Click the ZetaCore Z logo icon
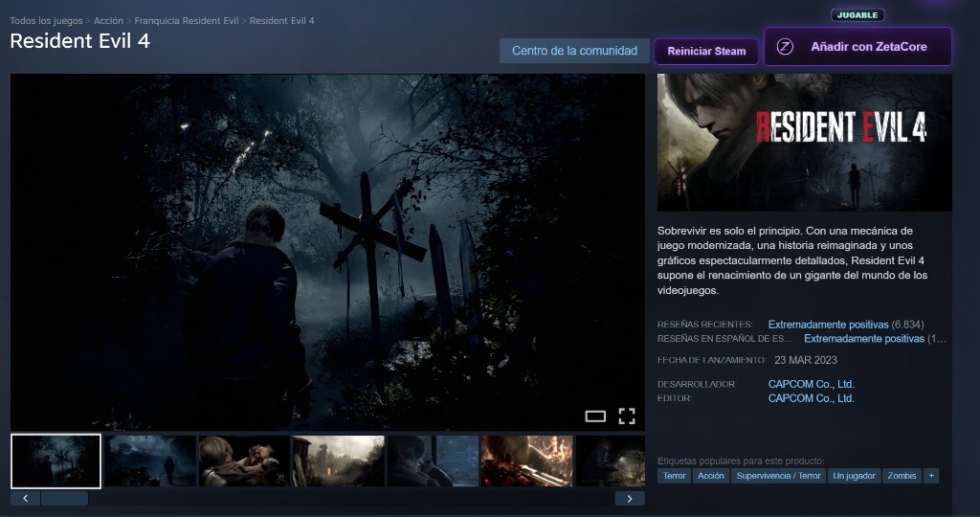Image resolution: width=980 pixels, height=517 pixels. (x=785, y=46)
